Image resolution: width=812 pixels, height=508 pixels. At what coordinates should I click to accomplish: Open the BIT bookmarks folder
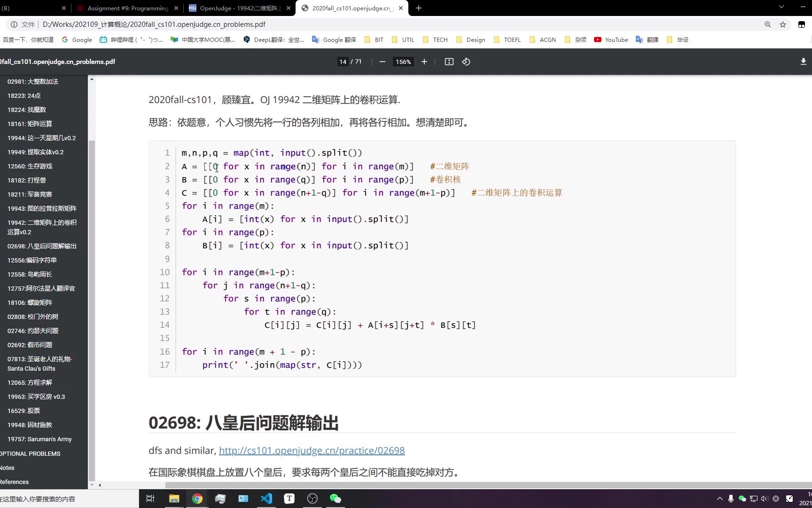tap(374, 40)
